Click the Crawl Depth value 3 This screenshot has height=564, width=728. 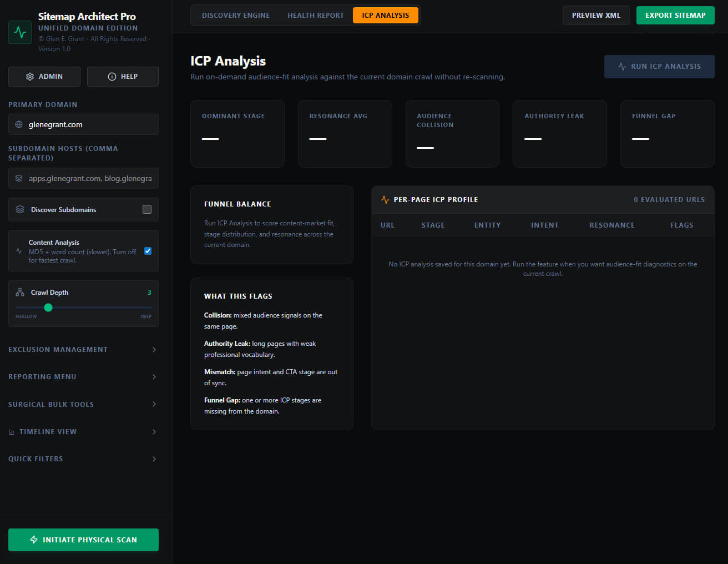tap(149, 293)
